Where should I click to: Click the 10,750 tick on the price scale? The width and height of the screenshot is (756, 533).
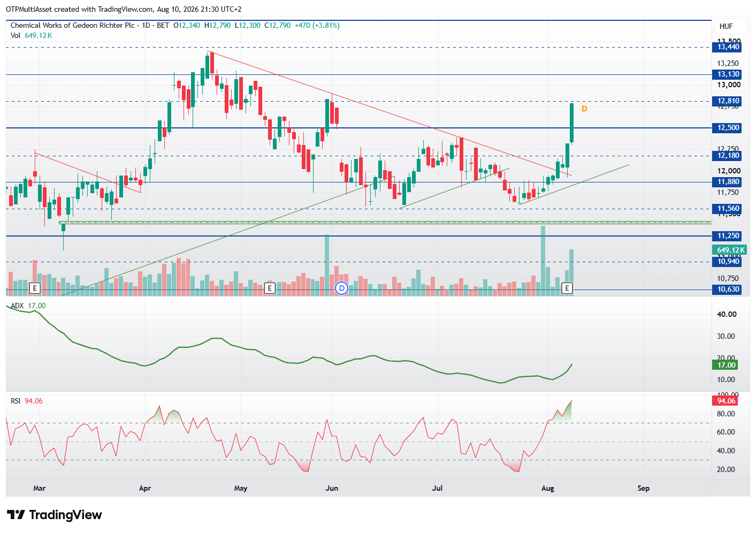tap(728, 278)
